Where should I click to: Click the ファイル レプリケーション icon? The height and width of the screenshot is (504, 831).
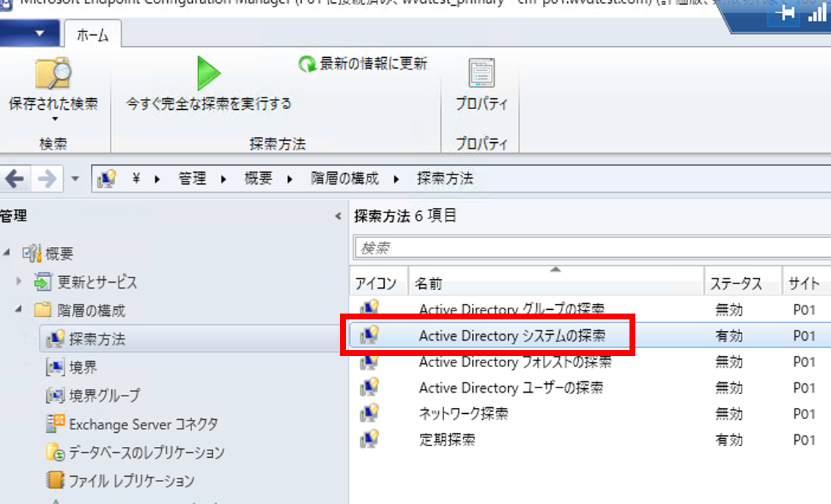coord(55,480)
